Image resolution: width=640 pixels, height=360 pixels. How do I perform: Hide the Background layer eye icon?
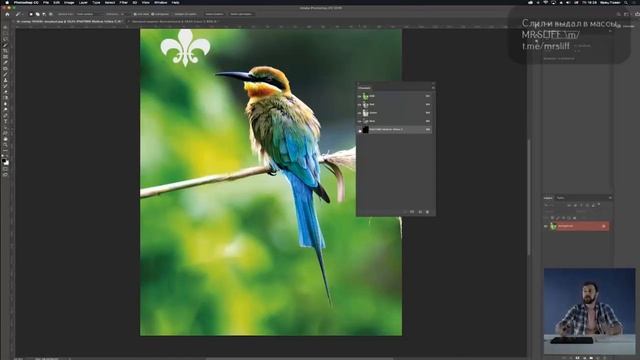pyautogui.click(x=545, y=226)
